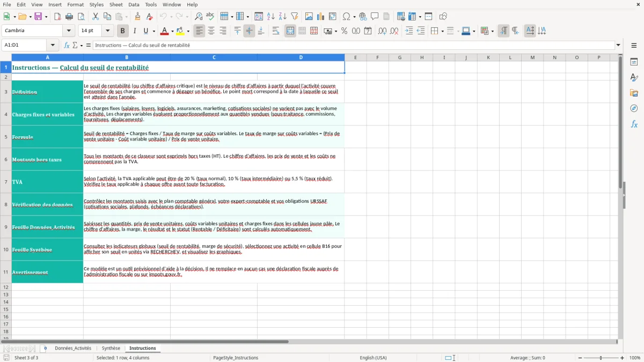Select the Clone Formatting paintbrush
The width and height of the screenshot is (644, 362).
tap(137, 17)
